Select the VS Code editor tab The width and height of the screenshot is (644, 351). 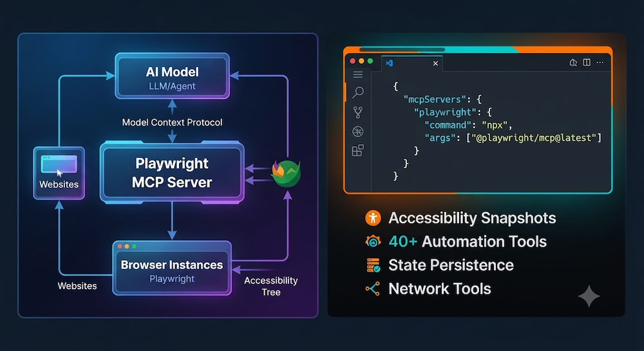[412, 63]
